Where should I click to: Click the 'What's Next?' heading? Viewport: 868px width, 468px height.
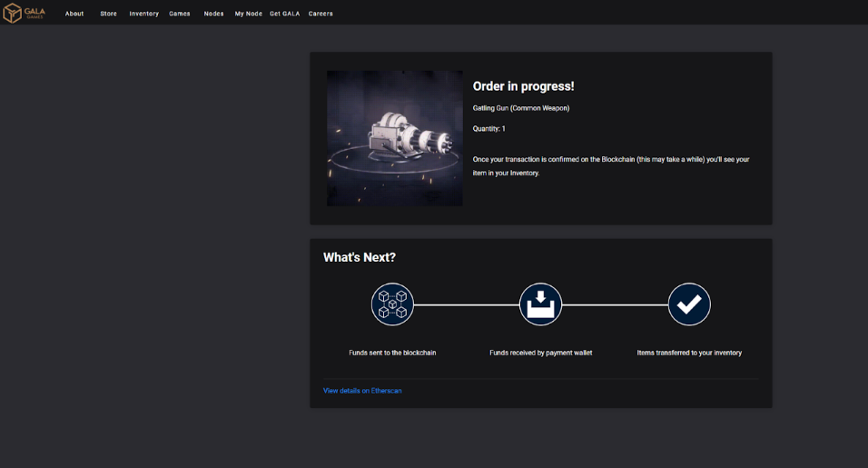[x=360, y=257]
